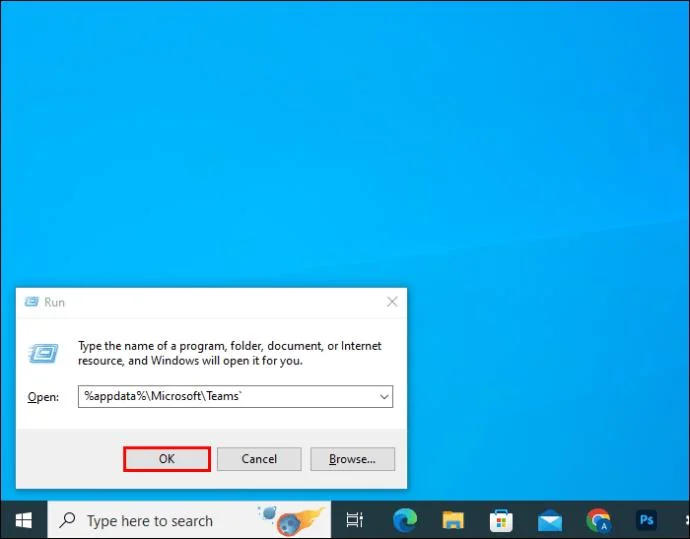Click the search magnifier icon
The image size is (690, 539).
pyautogui.click(x=67, y=520)
